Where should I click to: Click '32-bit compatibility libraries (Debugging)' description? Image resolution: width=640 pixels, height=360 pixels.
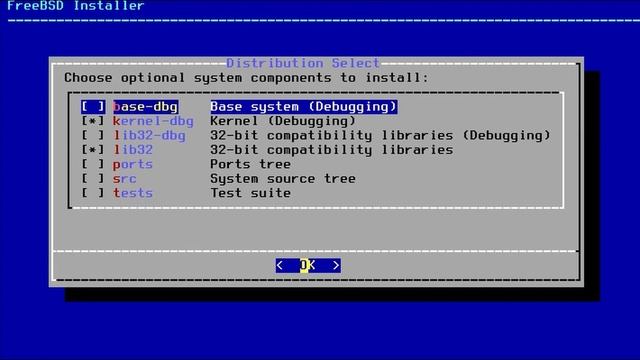click(x=380, y=136)
